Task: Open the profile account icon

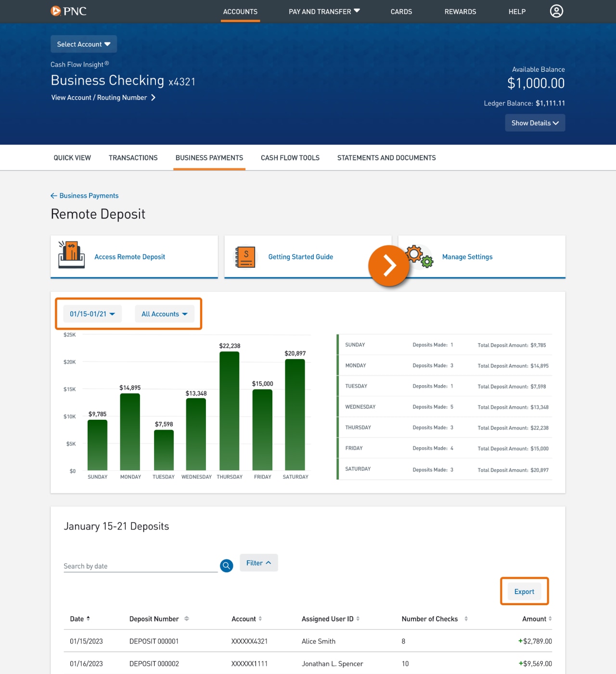Action: tap(556, 11)
